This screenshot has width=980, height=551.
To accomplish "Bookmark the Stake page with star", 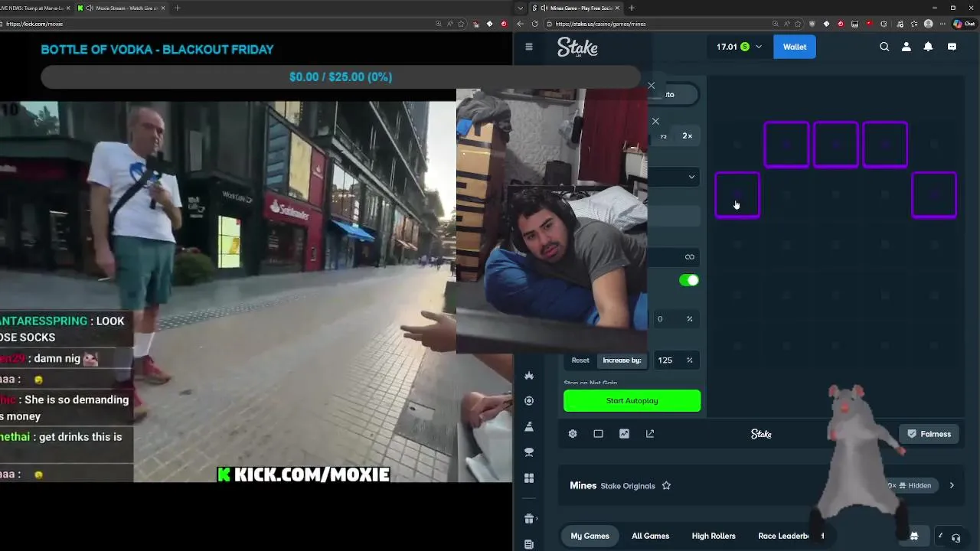I will tap(799, 24).
